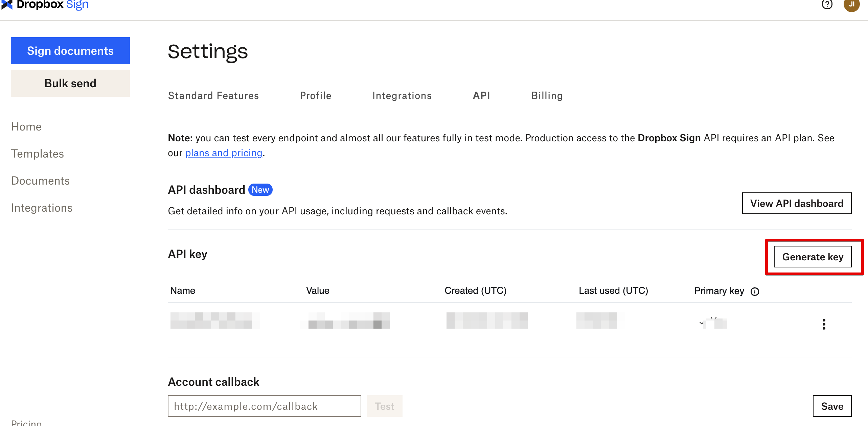This screenshot has width=868, height=426.
Task: Open the Profile settings tab
Action: [316, 96]
